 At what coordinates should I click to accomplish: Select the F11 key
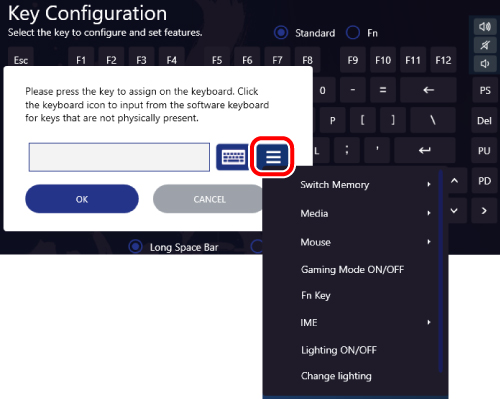[x=413, y=60]
